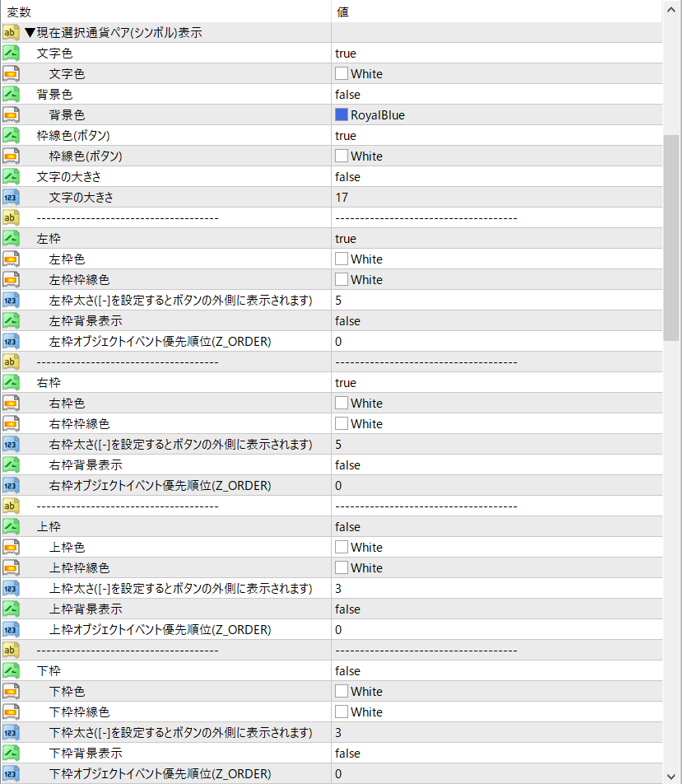The width and height of the screenshot is (684, 784).
Task: Click the integer icon of 左枠オブジェクトイベント優先順位(Z_ORDER)
Action: click(11, 342)
